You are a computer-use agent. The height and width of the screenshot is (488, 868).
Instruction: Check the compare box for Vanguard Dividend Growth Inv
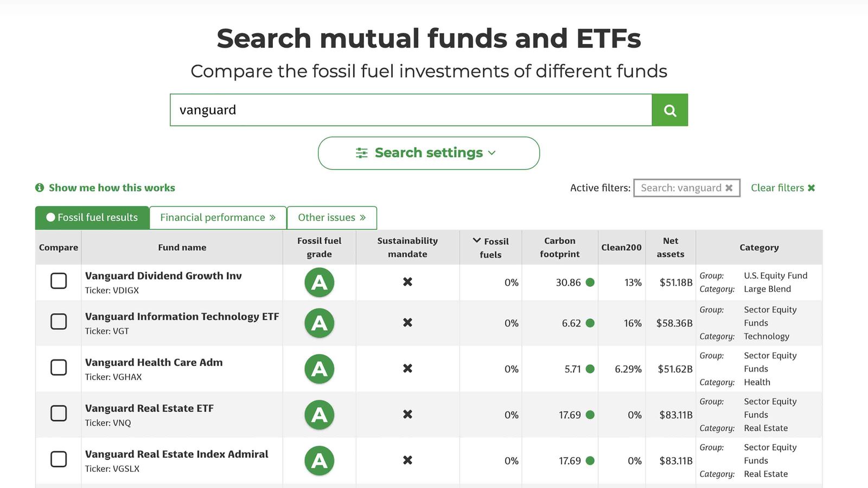(x=58, y=281)
